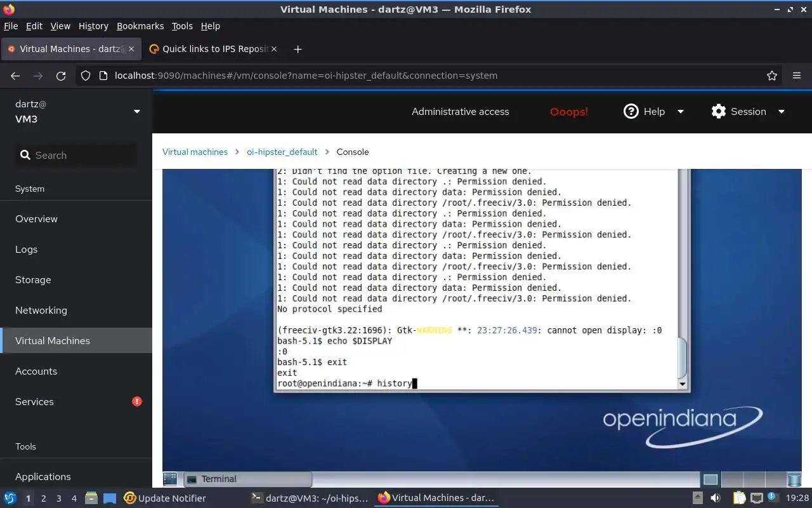Switch to workspace 2 in taskbar
Screen dimensions: 812x508
[43, 498]
